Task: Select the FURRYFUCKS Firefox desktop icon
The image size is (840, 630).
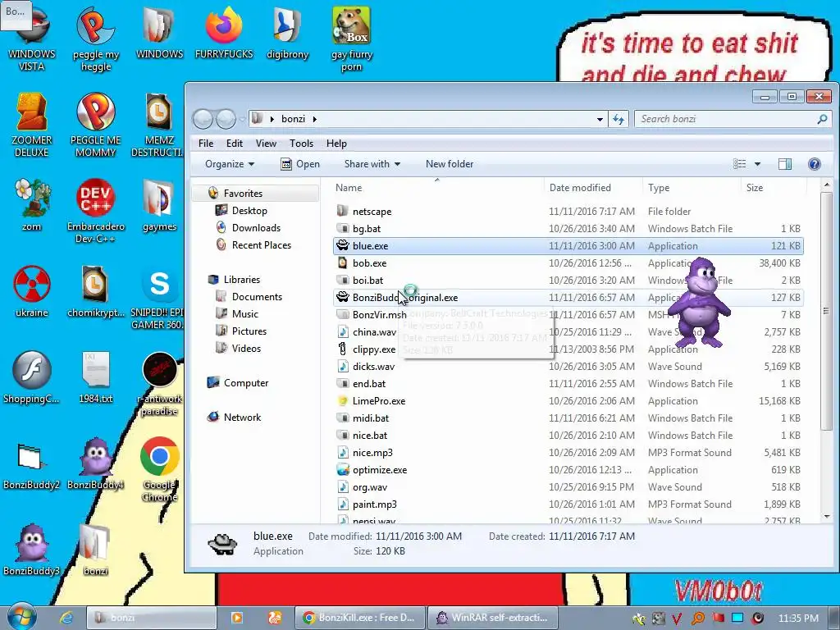Action: tap(223, 33)
